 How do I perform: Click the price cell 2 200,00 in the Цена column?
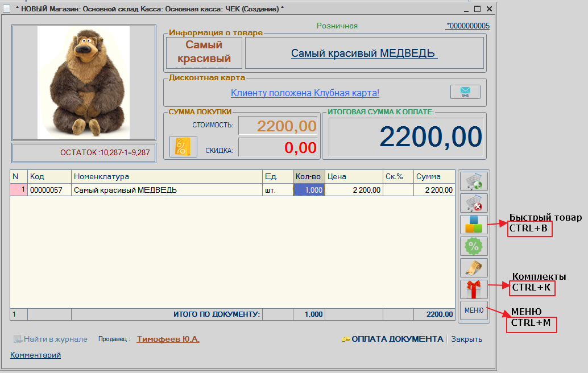point(354,190)
